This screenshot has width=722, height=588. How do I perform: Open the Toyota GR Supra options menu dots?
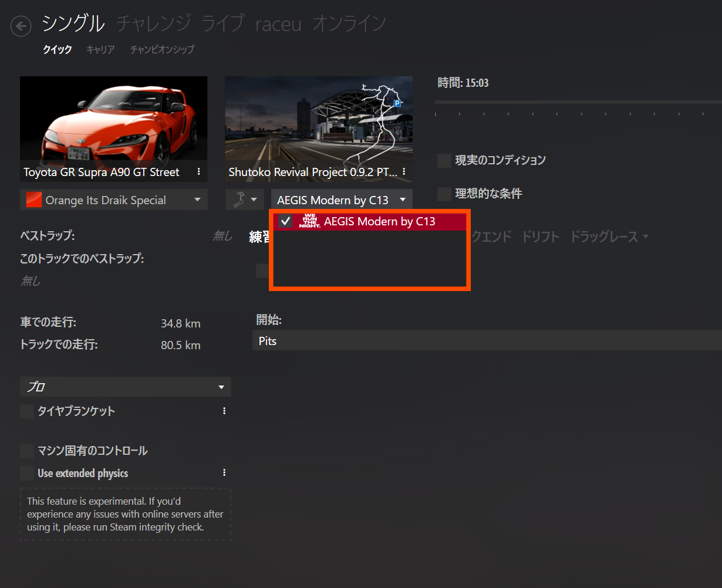(199, 172)
